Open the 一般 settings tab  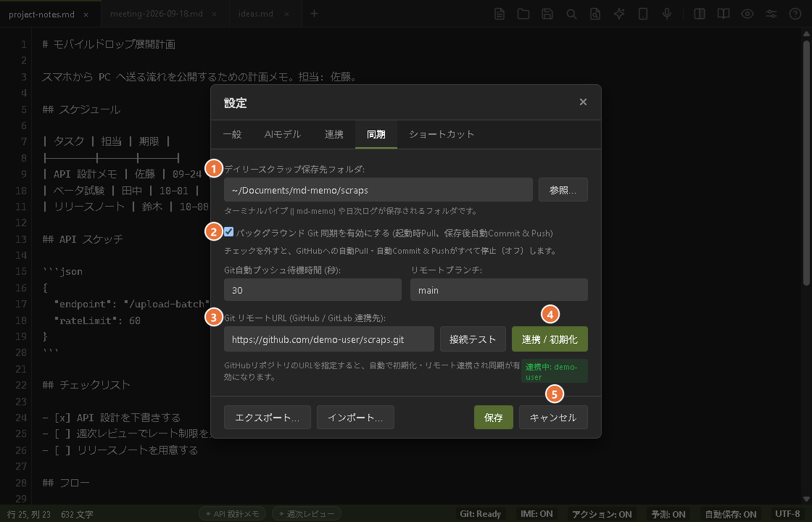click(x=232, y=134)
